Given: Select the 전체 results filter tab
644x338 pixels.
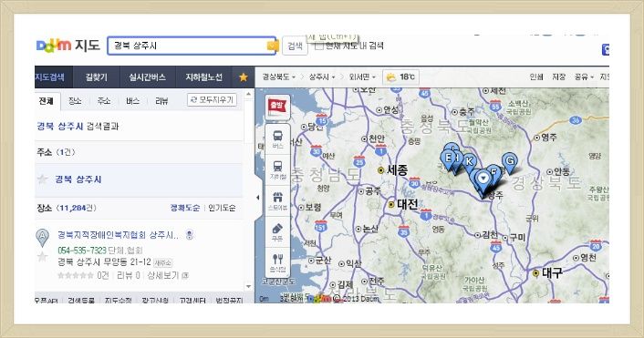Looking at the screenshot, I should coord(47,101).
